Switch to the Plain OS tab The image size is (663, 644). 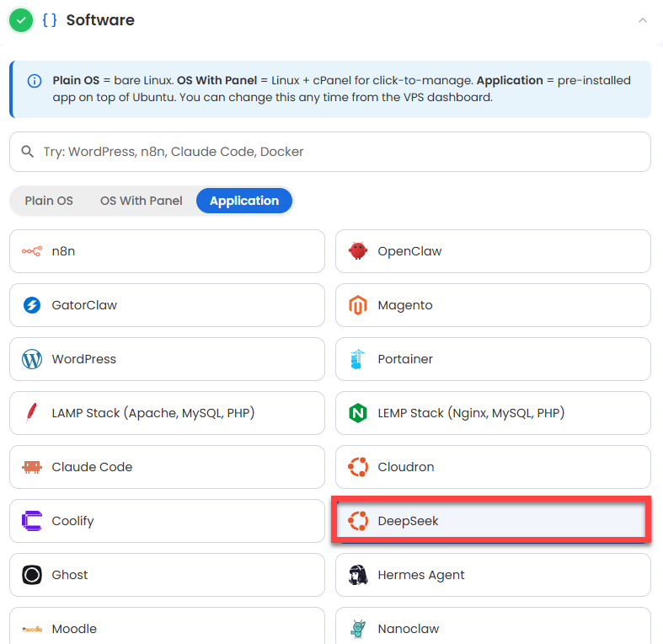pos(49,201)
